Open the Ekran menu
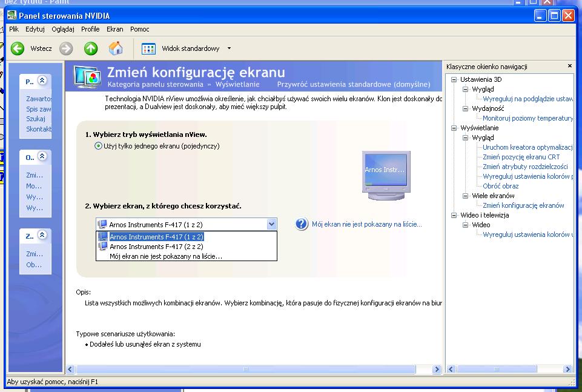 114,29
